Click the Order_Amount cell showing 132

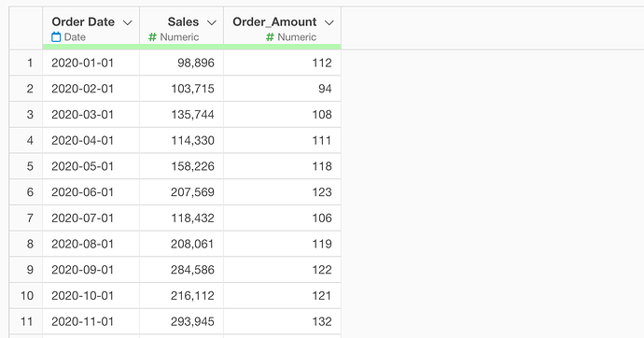click(282, 321)
